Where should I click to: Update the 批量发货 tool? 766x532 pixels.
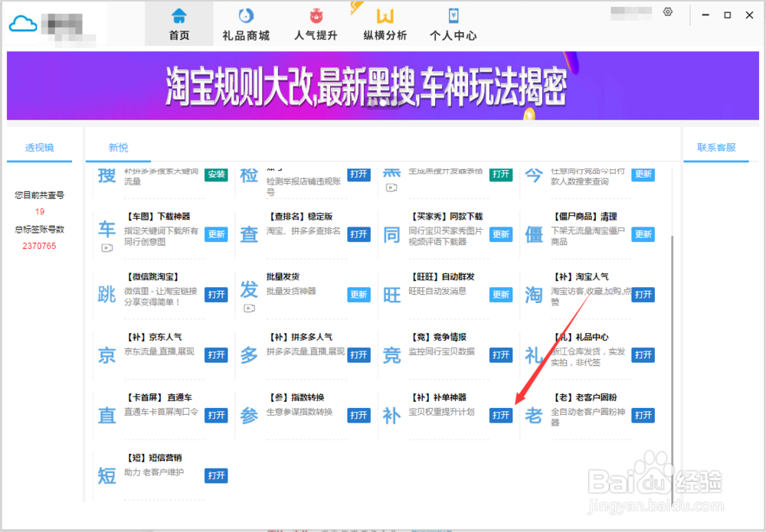[x=358, y=295]
